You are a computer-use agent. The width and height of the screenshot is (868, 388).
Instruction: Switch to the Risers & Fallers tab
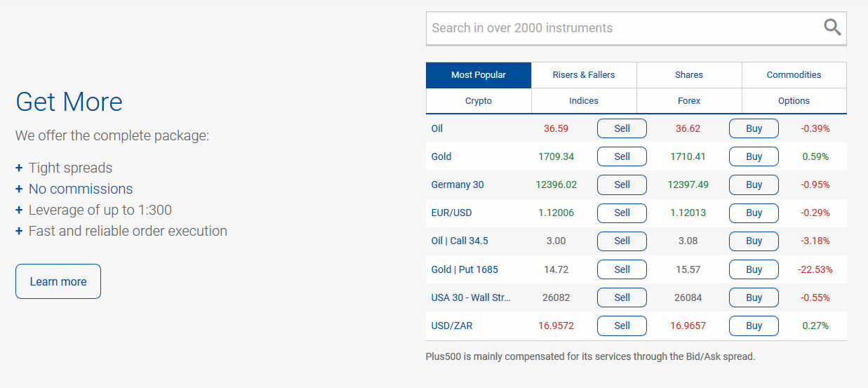[x=584, y=75]
